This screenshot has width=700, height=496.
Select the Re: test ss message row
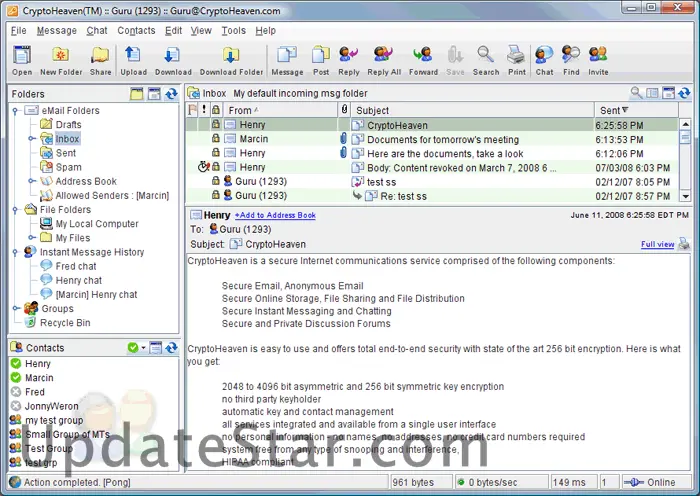432,196
